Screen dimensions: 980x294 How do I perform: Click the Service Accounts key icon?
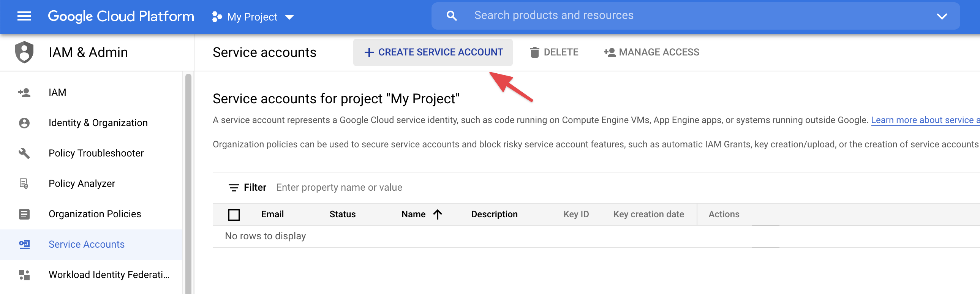(24, 245)
